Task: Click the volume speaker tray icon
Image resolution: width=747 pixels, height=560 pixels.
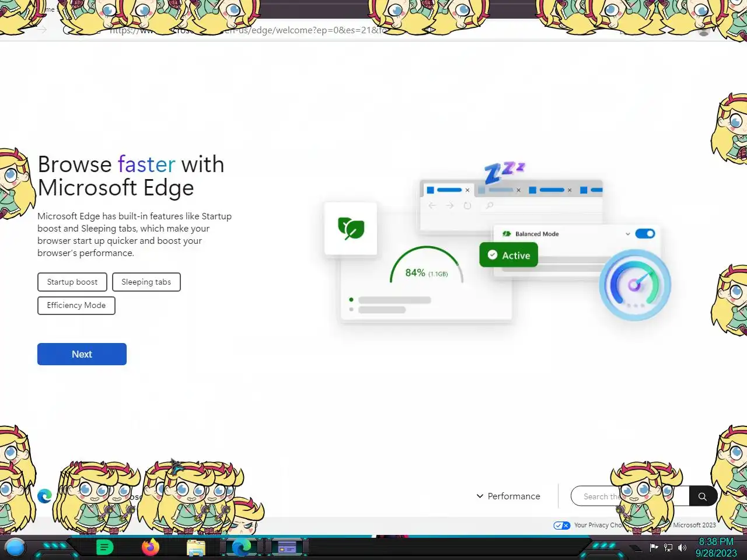Action: click(682, 547)
